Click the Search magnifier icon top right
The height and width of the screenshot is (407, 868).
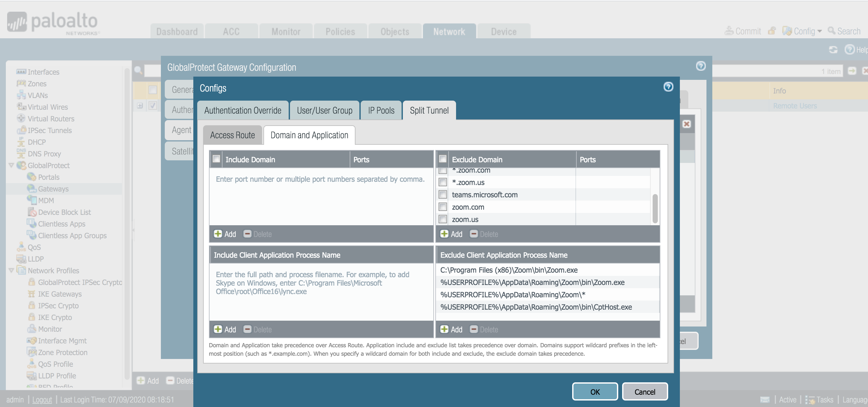(x=831, y=31)
